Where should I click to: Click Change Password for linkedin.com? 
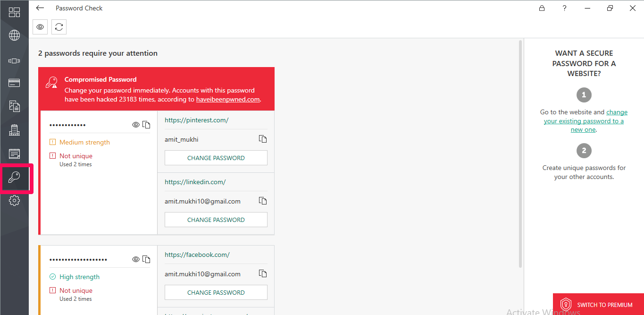tap(216, 220)
